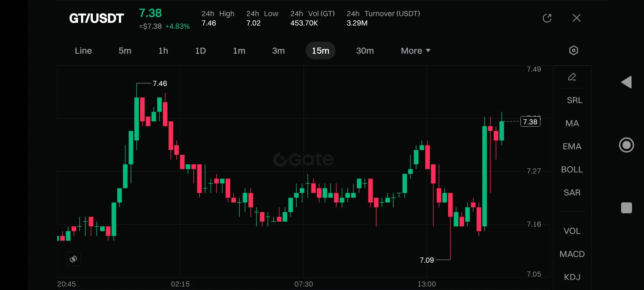Toggle the BOLL indicator
644x290 pixels.
pyautogui.click(x=572, y=169)
